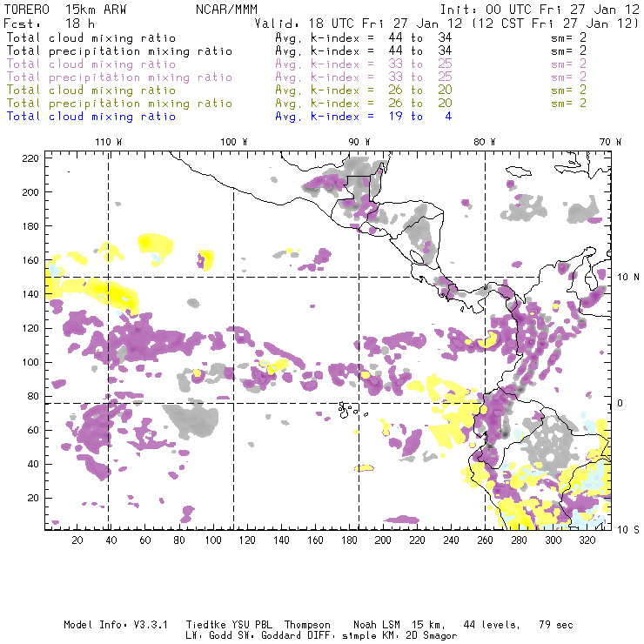Screen dimensions: 644x644
Task: Click the "Init: 00 UTC Fri 27 Jan 12" text
Action: [x=540, y=10]
